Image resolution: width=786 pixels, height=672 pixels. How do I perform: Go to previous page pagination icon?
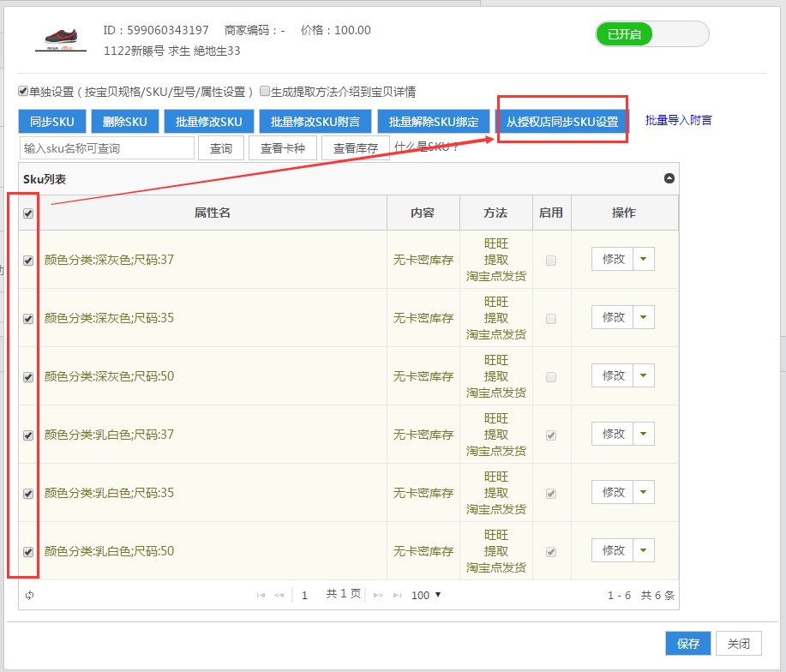279,595
